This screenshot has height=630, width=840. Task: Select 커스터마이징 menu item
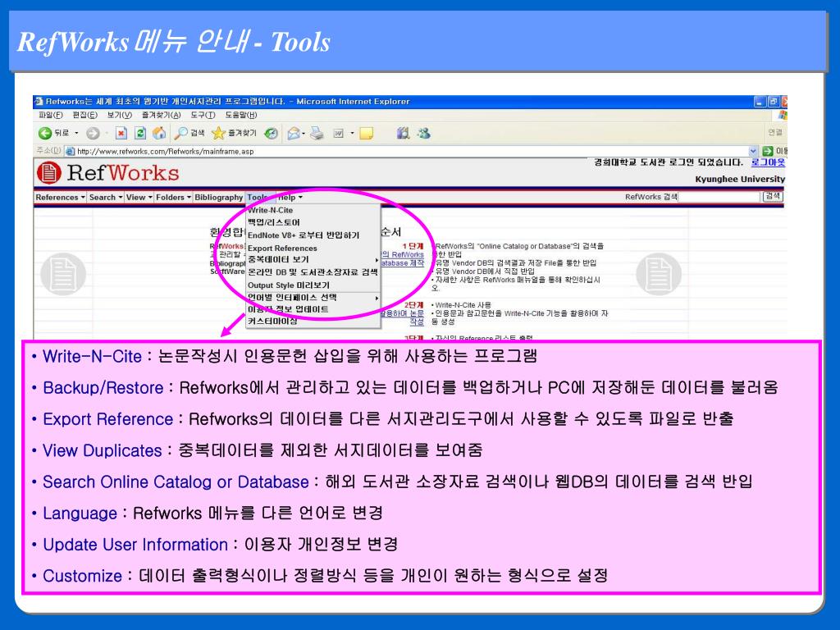click(313, 321)
